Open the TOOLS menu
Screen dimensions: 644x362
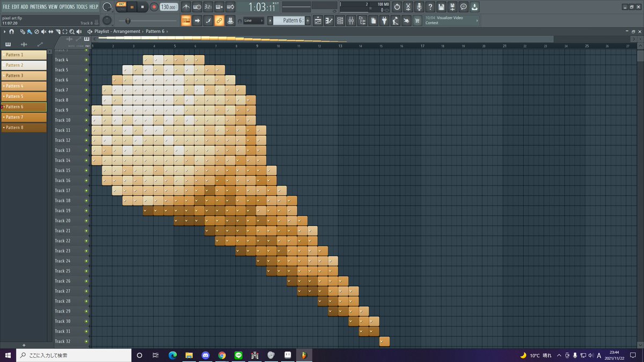tap(82, 7)
